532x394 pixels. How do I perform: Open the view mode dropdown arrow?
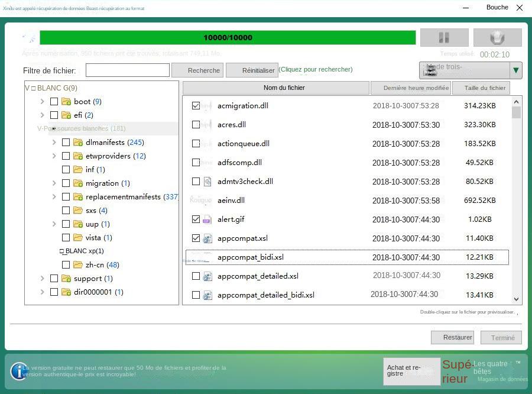(x=516, y=70)
